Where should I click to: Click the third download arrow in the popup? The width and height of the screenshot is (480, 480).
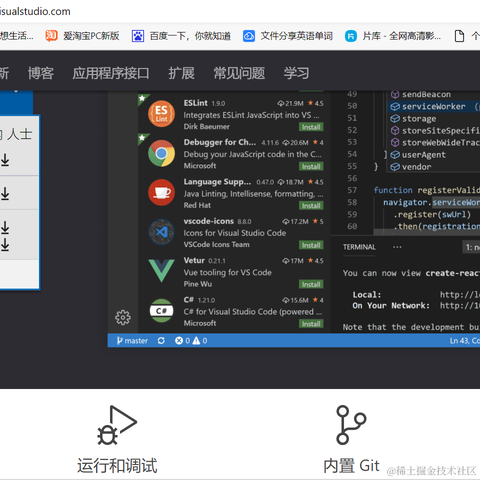(x=5, y=227)
